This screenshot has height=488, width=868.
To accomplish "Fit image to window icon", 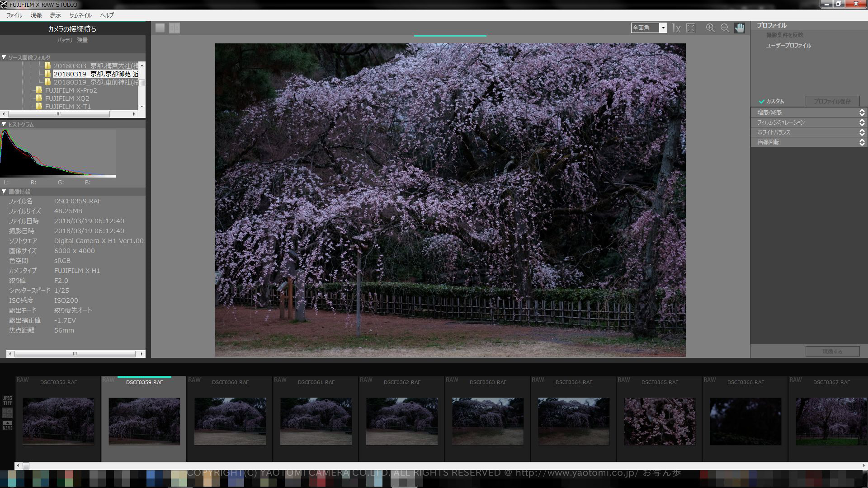I will (691, 28).
